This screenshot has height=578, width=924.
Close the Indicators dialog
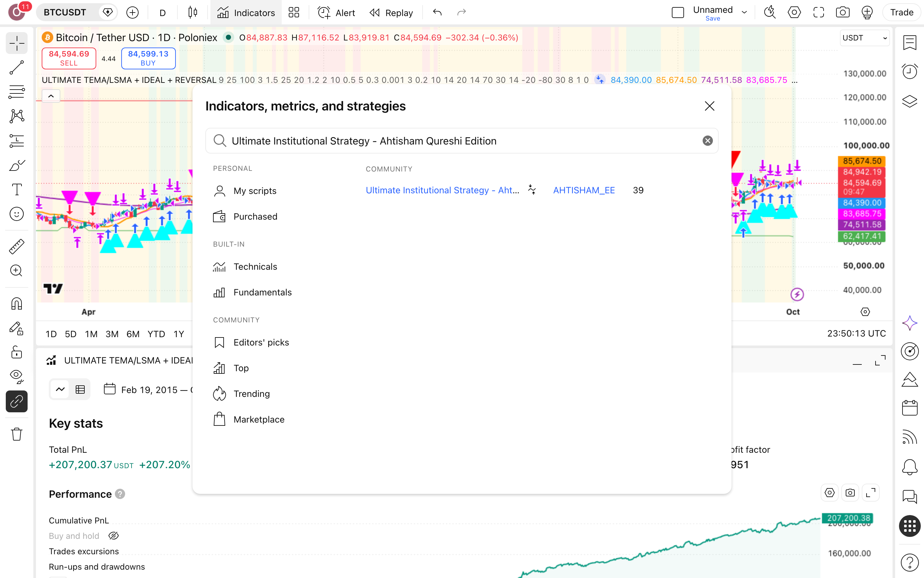709,106
